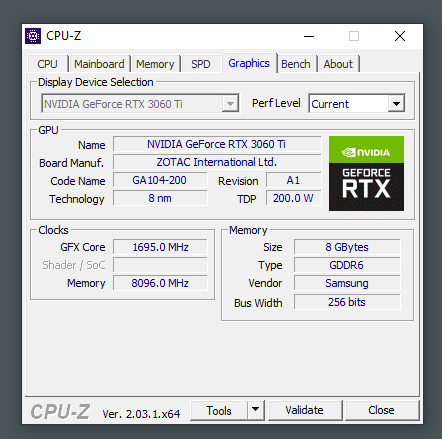Open the Mainboard tab
Viewport: 442px width, 439px height.
click(x=99, y=64)
